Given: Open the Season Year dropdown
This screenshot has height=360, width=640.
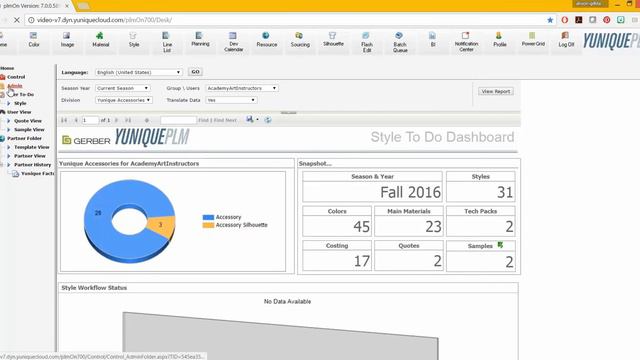Looking at the screenshot, I should click(123, 88).
